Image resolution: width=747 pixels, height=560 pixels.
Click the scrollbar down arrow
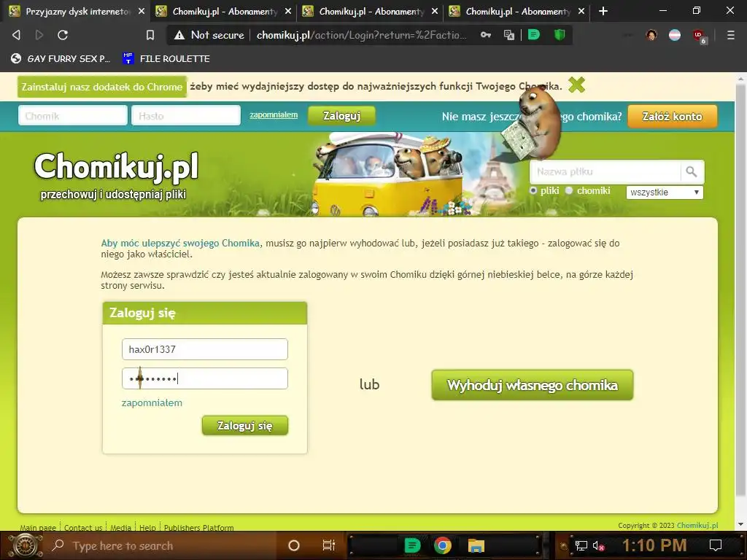[740, 524]
